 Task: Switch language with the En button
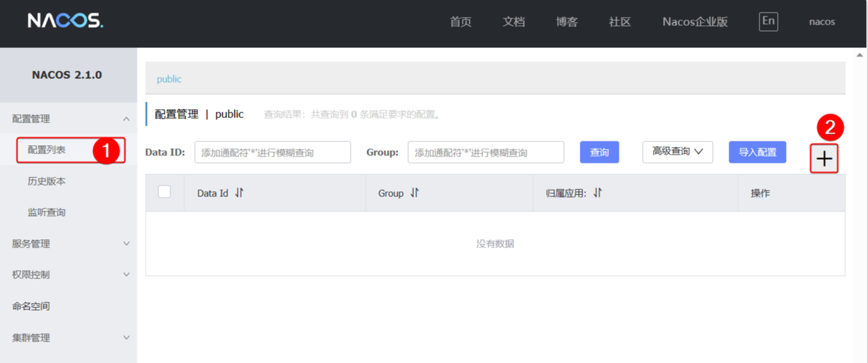pyautogui.click(x=768, y=21)
